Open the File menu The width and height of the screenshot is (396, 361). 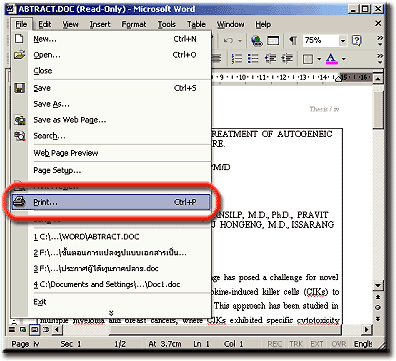(21, 24)
